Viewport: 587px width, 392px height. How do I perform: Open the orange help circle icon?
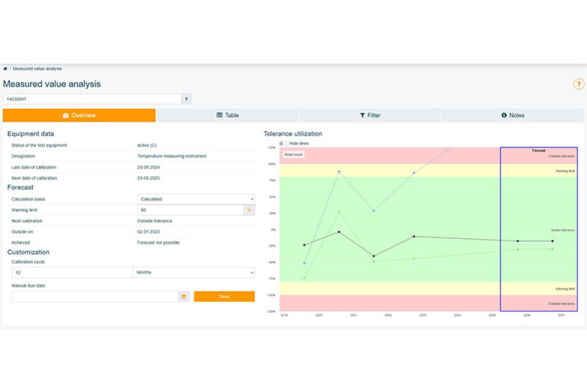tap(578, 84)
